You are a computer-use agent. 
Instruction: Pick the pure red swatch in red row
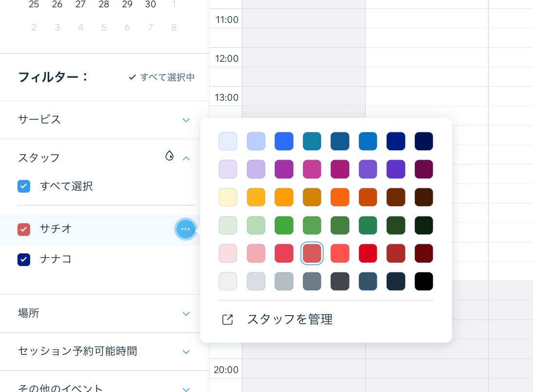pos(368,253)
